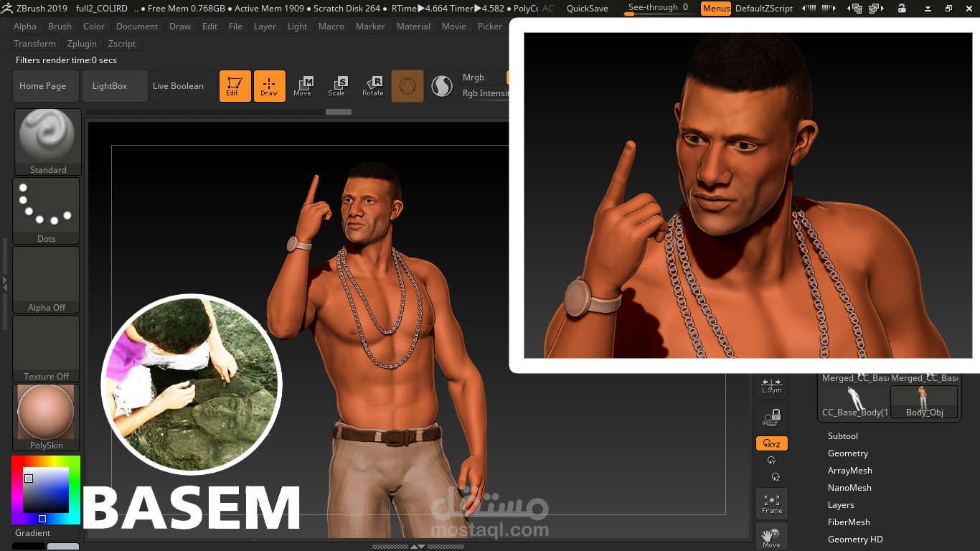Select the Body_Obj tool thumbnail
Viewport: 980px width, 551px height.
[924, 402]
